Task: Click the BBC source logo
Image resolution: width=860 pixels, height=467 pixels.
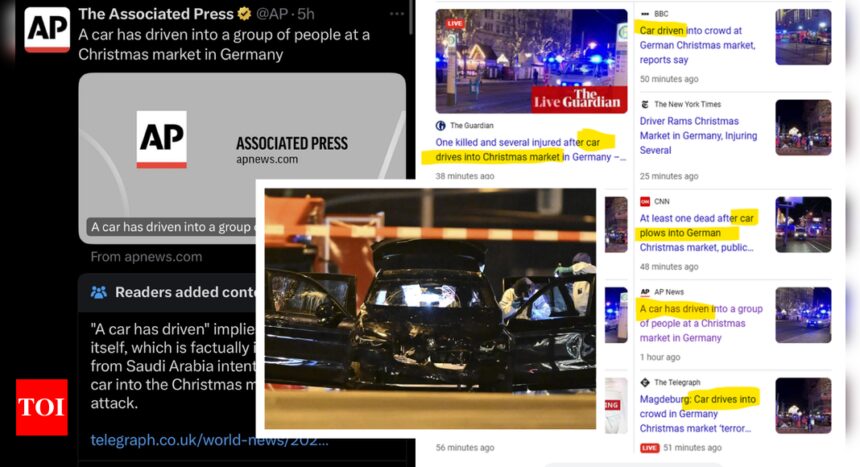Action: 645,14
